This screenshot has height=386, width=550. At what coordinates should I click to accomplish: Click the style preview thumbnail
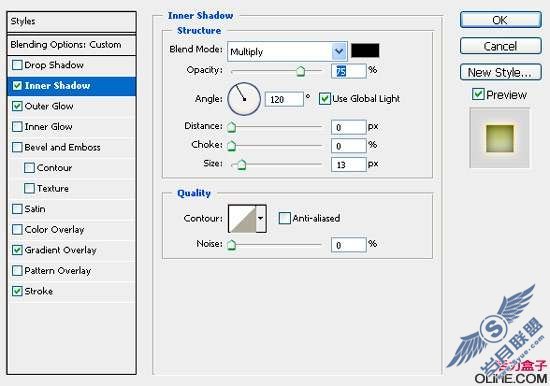(499, 138)
